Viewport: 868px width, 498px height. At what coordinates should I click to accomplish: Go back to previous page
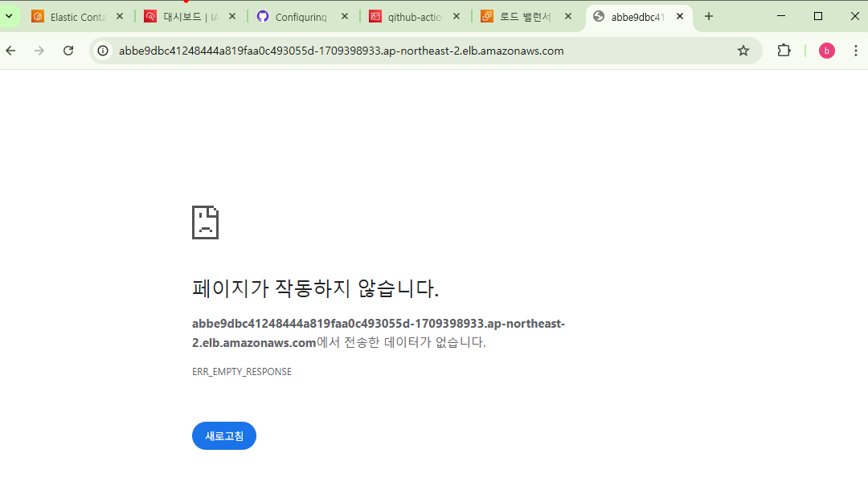pyautogui.click(x=10, y=51)
